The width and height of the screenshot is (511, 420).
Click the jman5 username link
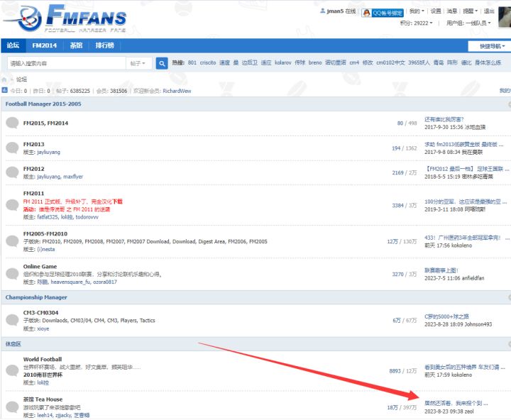pos(335,11)
